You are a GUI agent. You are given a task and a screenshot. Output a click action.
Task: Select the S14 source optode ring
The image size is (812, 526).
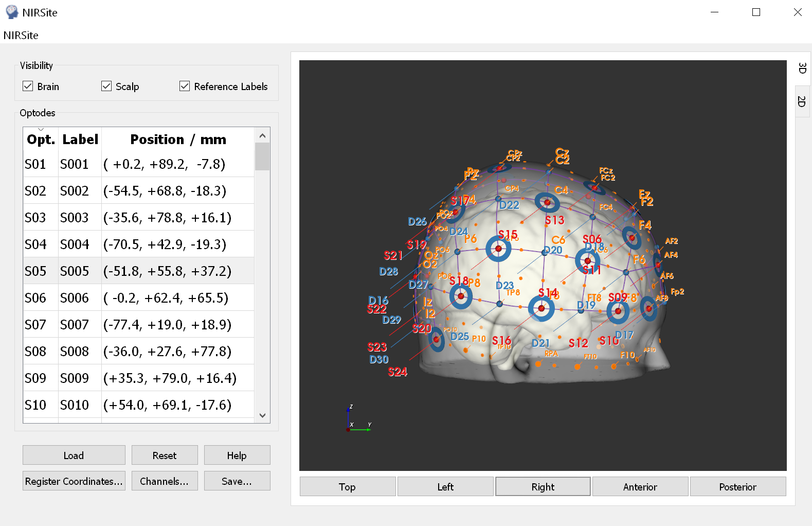coord(541,308)
